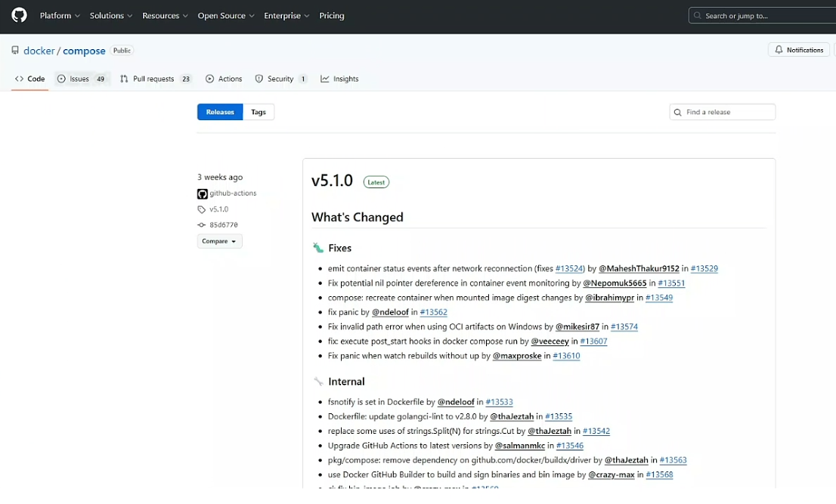Open pull request #13562
The width and height of the screenshot is (836, 504).
coord(433,312)
